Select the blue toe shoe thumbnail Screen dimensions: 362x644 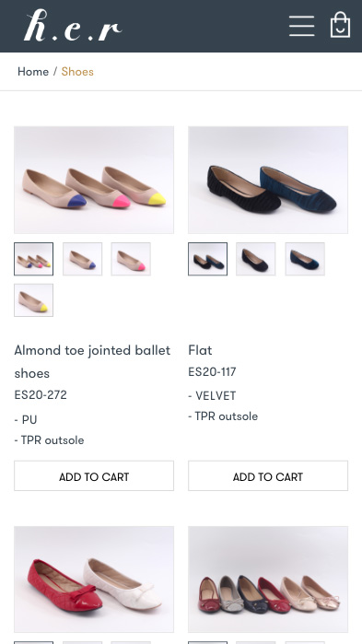click(83, 259)
